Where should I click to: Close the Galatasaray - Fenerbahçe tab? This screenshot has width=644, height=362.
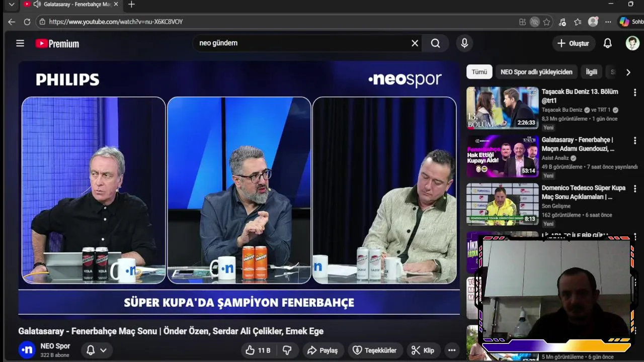point(116,4)
